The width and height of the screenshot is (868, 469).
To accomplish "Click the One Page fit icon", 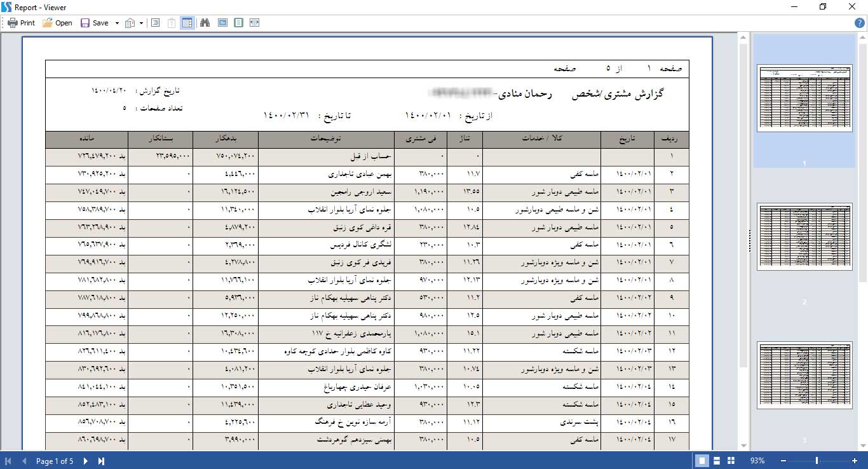I will (x=238, y=23).
